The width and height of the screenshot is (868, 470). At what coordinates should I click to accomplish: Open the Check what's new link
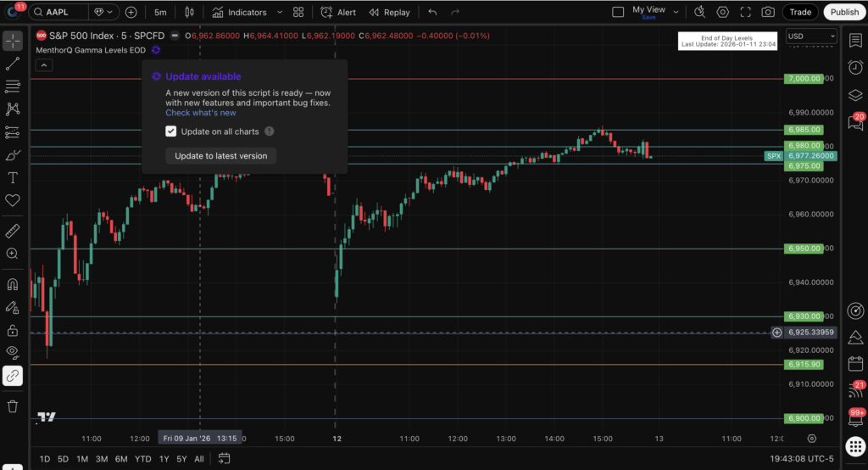[200, 113]
